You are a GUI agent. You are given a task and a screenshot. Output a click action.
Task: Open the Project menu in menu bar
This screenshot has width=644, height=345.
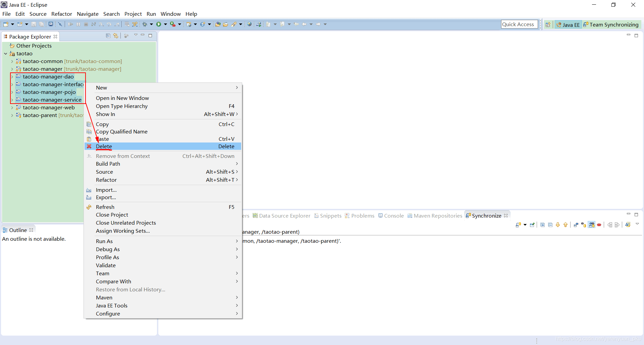[x=133, y=14]
